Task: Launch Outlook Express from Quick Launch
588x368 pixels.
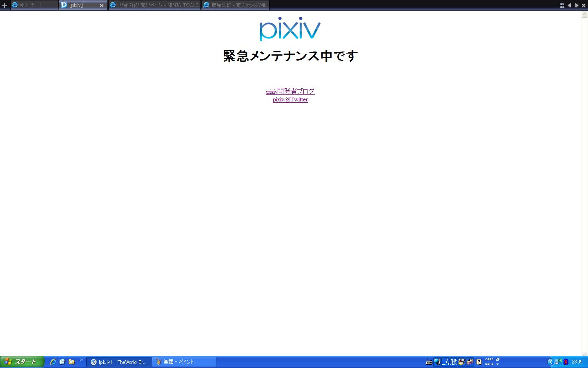Action: (x=62, y=362)
